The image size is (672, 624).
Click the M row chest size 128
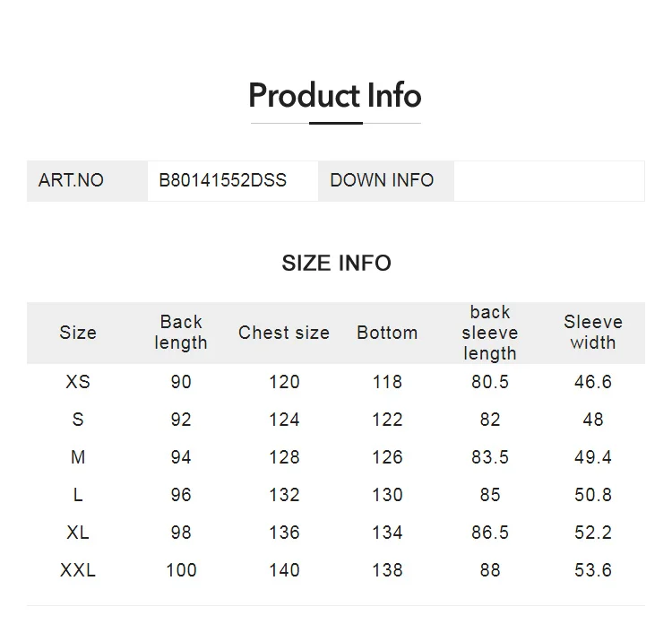pos(284,457)
